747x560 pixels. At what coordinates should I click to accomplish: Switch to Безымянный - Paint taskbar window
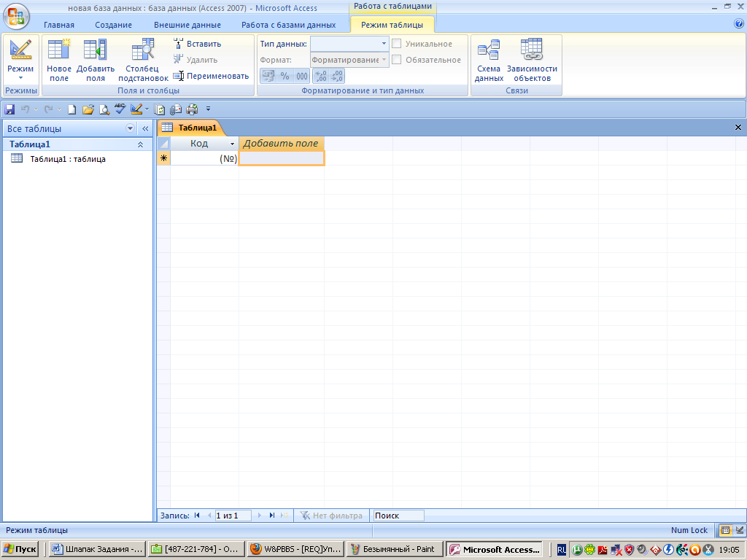(x=395, y=549)
